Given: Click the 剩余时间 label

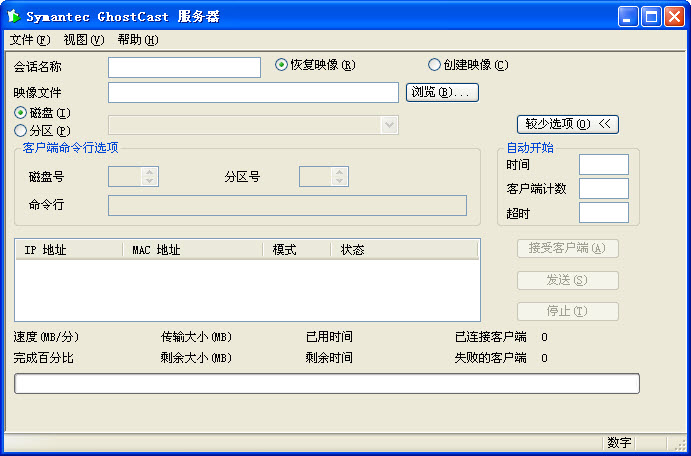Looking at the screenshot, I should pyautogui.click(x=329, y=358).
